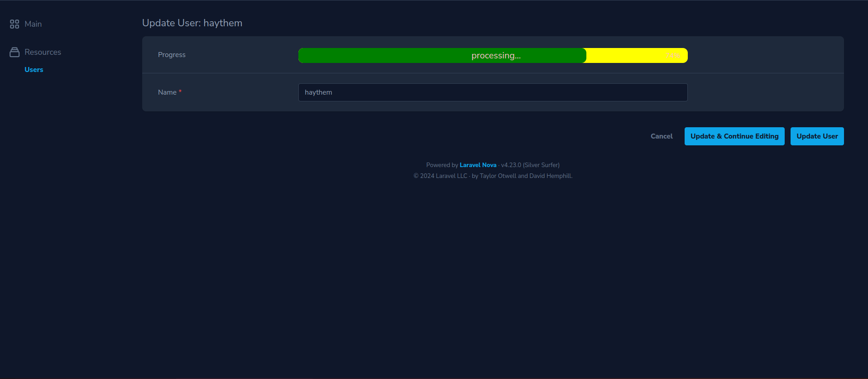Click the yellow unfilled progress bar portion
The width and height of the screenshot is (868, 379).
coord(625,56)
